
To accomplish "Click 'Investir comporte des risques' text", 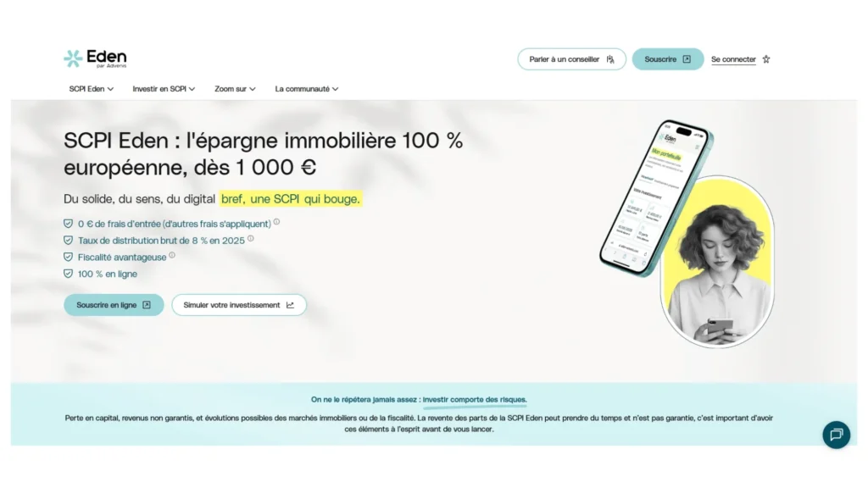I will click(475, 400).
